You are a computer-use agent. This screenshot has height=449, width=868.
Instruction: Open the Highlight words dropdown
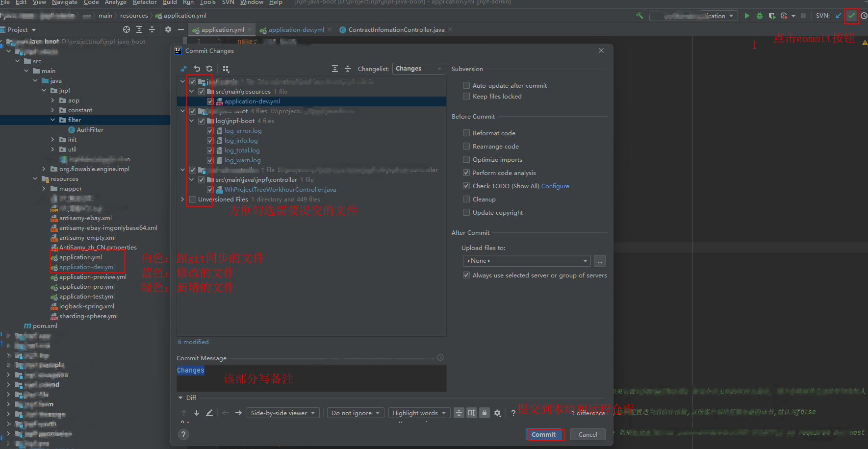coord(419,413)
